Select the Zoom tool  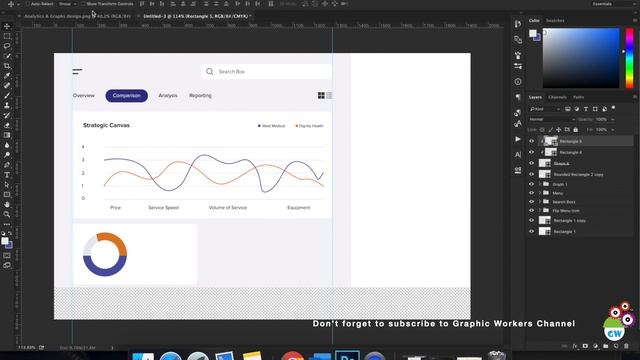coord(7,214)
